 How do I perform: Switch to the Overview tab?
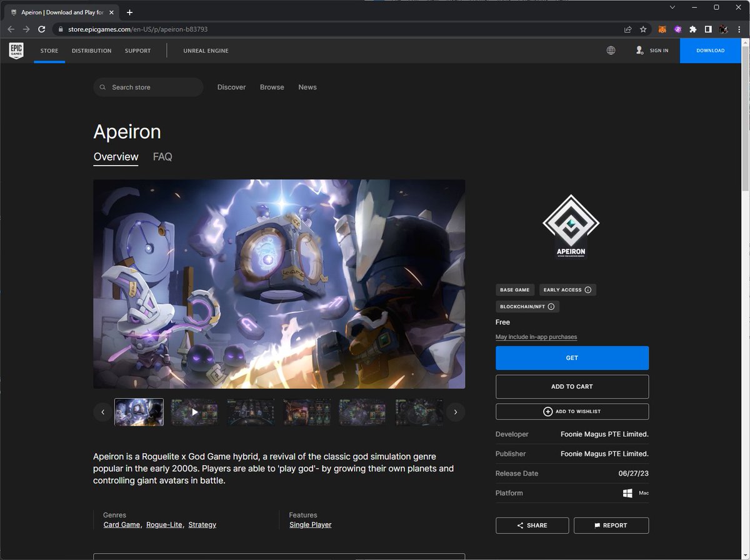[116, 157]
